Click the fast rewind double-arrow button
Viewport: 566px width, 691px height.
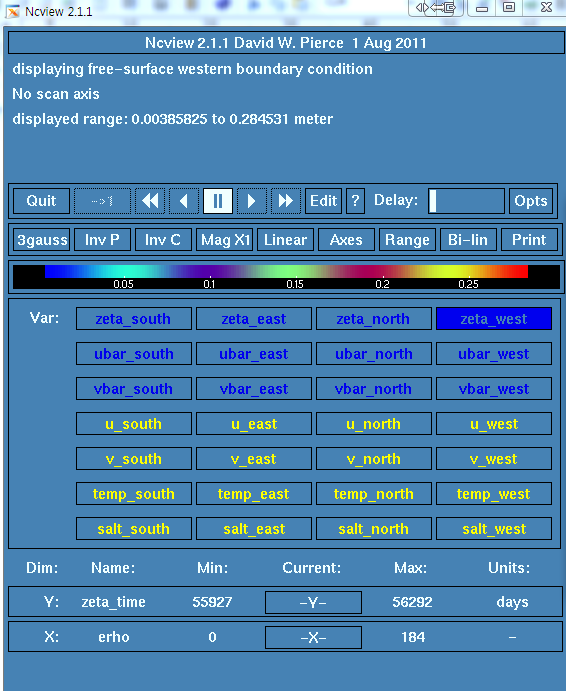[x=150, y=201]
